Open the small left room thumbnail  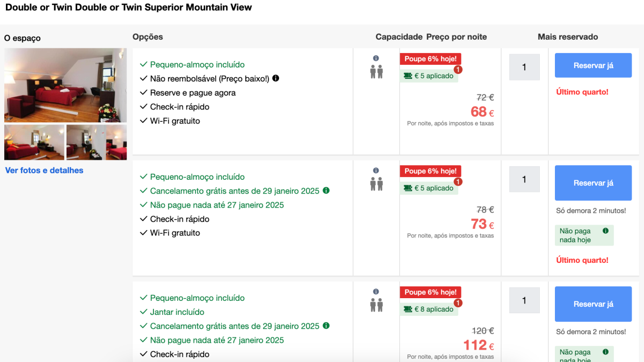[34, 143]
